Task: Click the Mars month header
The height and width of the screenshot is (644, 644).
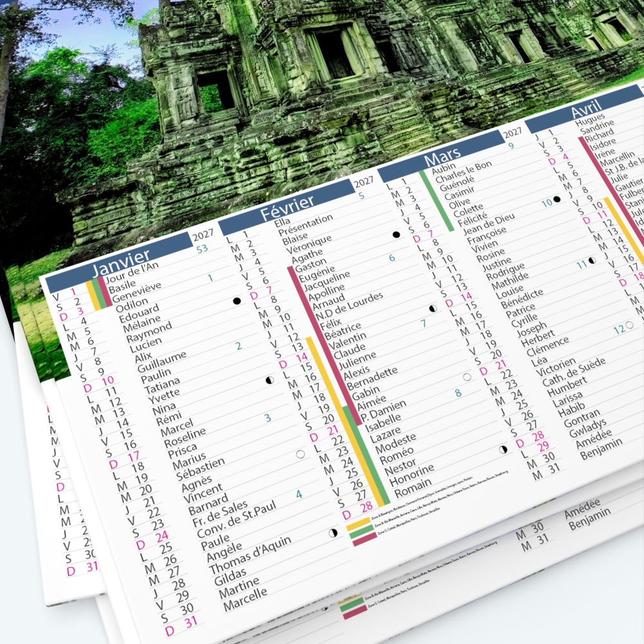Action: (x=442, y=157)
